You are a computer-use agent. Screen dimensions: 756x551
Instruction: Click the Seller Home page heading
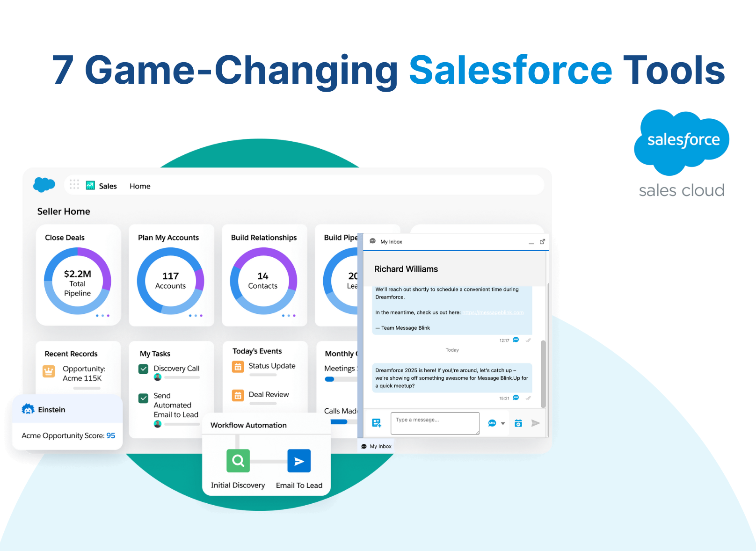pyautogui.click(x=64, y=211)
